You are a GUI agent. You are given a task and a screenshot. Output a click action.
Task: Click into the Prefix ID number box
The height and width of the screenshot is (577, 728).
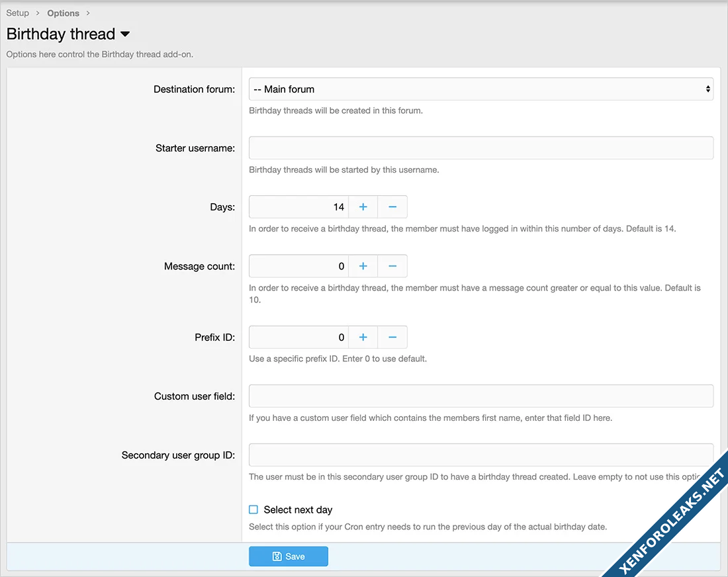298,337
